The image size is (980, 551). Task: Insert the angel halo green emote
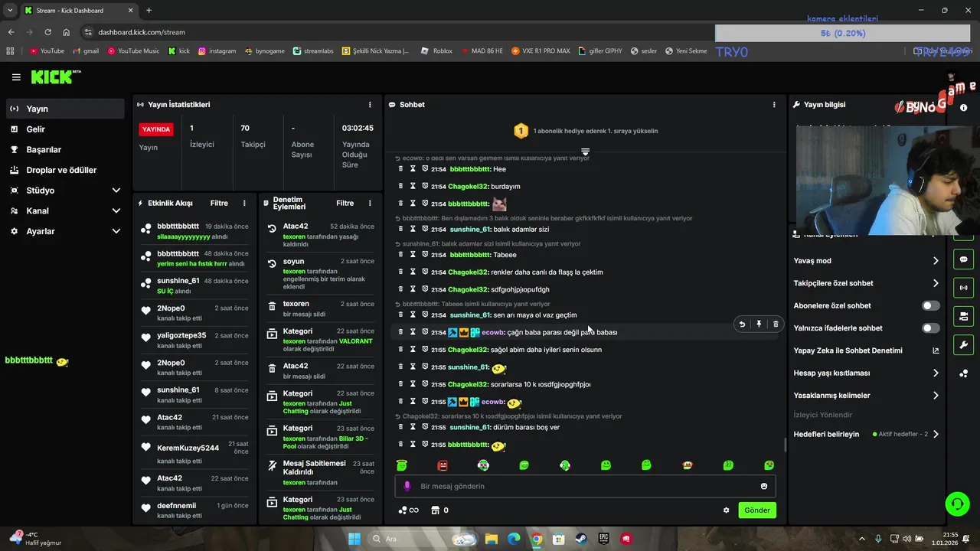coord(402,465)
